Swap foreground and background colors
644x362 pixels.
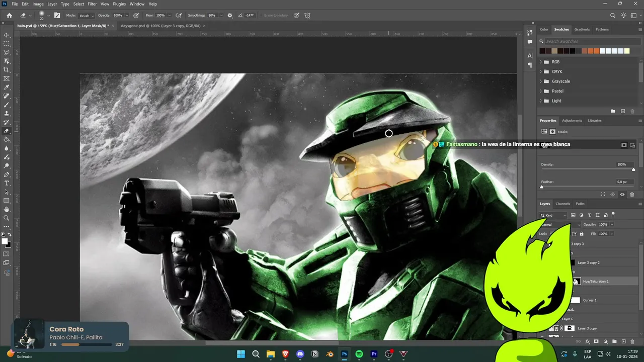(x=10, y=235)
